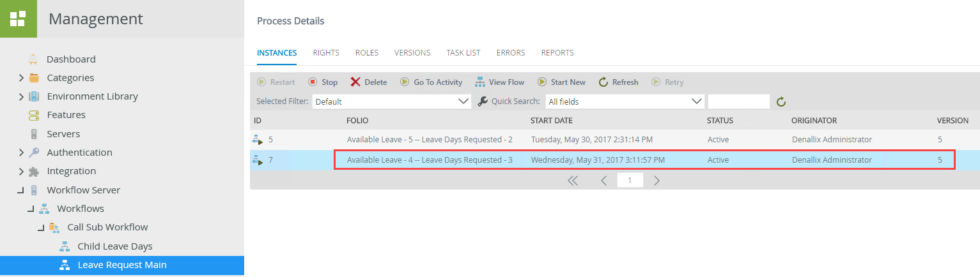Sort by the Status column header
Viewport: 980px width, 277px height.
click(720, 121)
